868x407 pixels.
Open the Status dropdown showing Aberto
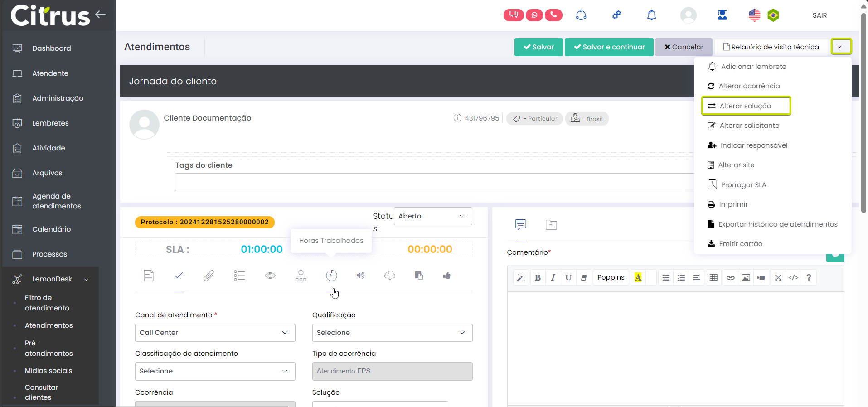pyautogui.click(x=432, y=216)
